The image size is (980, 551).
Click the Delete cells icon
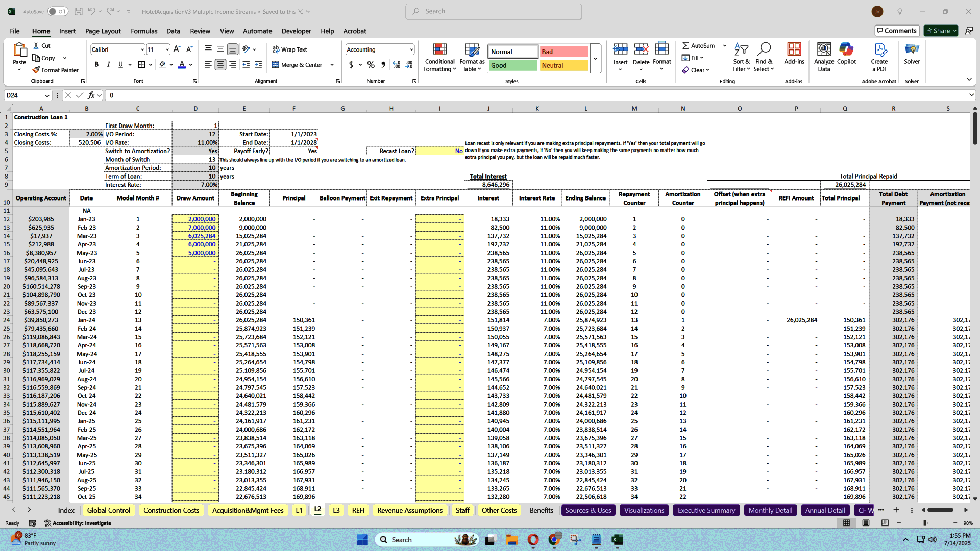click(641, 49)
